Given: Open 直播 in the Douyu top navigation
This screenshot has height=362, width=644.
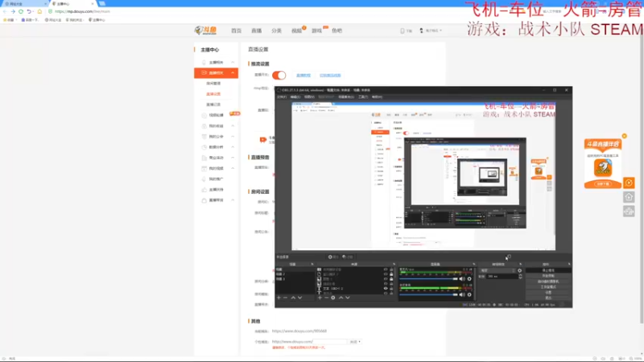Looking at the screenshot, I should 256,31.
